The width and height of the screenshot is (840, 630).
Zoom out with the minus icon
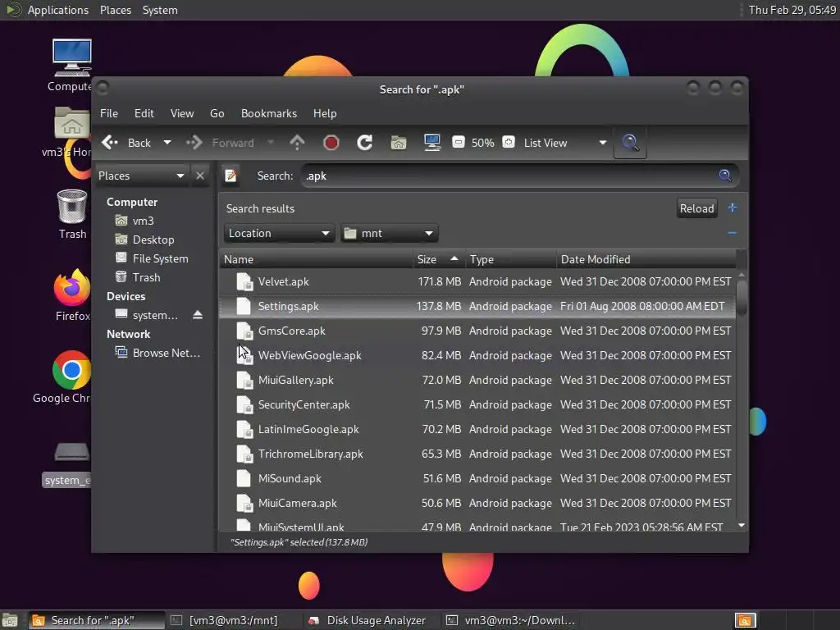(x=458, y=142)
